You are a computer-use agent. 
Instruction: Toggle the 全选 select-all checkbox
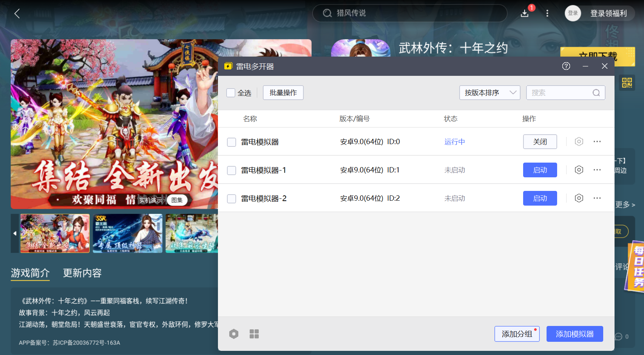pos(231,93)
